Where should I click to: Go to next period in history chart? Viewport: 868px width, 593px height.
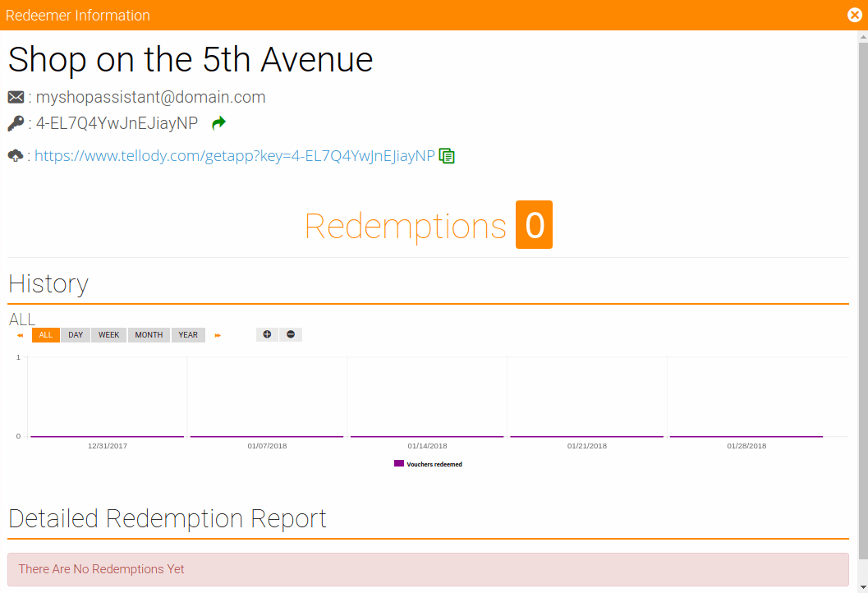coord(218,335)
